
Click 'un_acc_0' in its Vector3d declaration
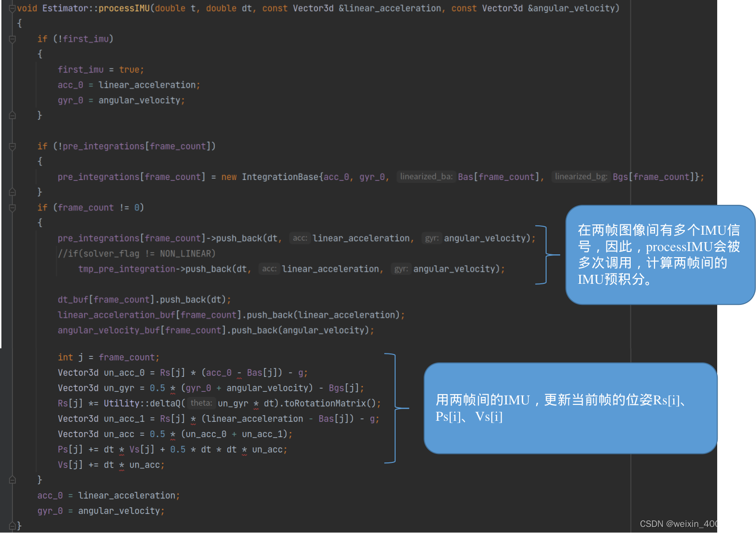click(124, 373)
